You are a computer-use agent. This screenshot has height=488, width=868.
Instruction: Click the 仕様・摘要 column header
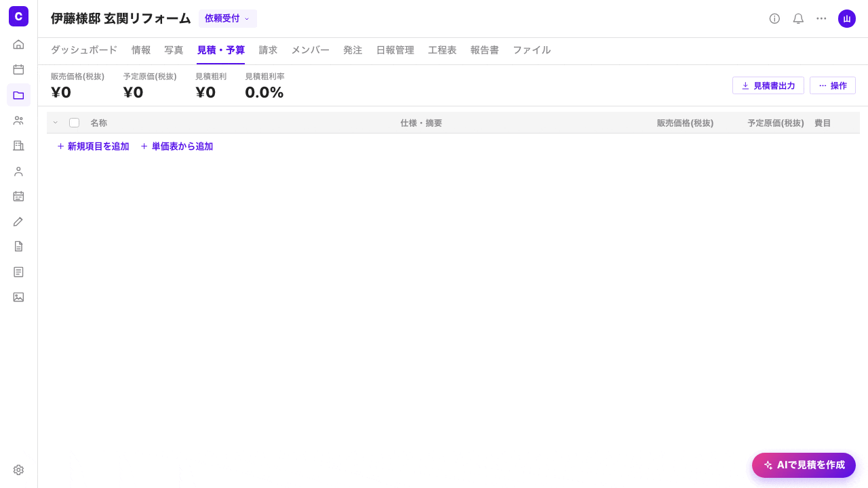point(421,123)
